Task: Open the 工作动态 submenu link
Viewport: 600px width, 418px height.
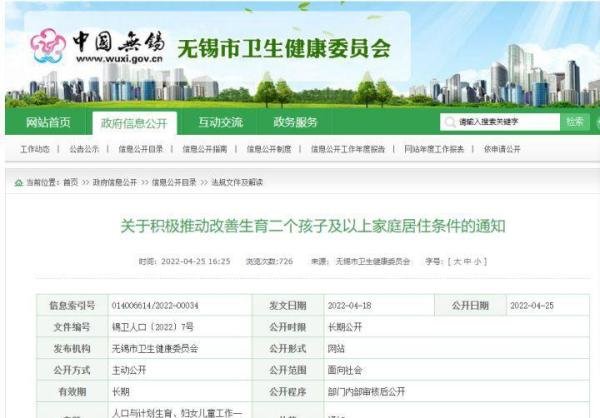Action: [35, 149]
